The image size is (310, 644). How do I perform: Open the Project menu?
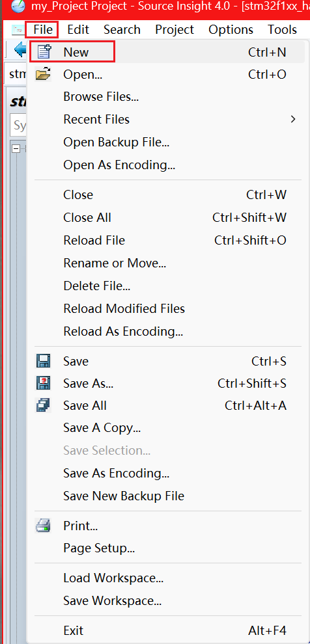tap(175, 29)
